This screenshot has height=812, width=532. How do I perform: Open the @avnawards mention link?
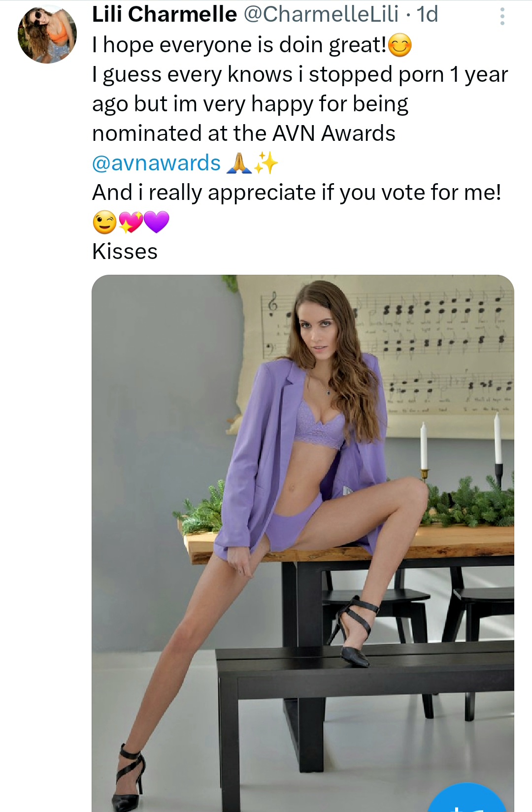156,163
